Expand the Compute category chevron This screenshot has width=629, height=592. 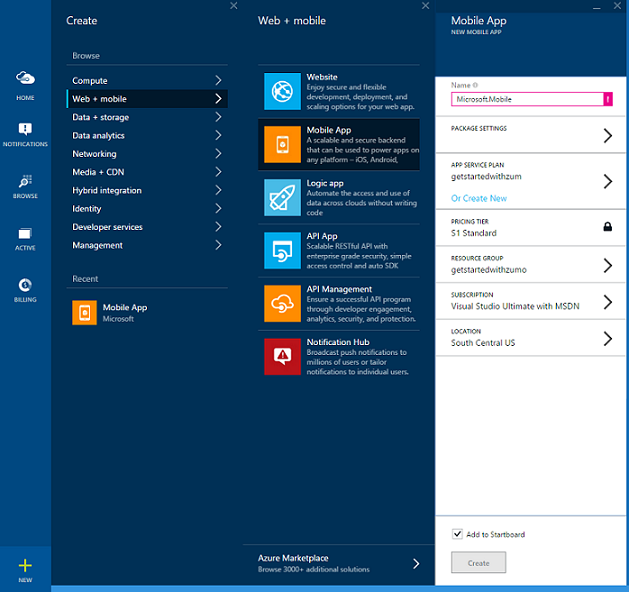pos(218,80)
